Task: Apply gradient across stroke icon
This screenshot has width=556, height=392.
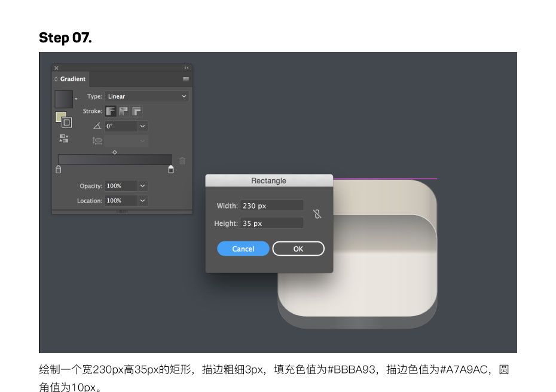Action: [x=136, y=111]
